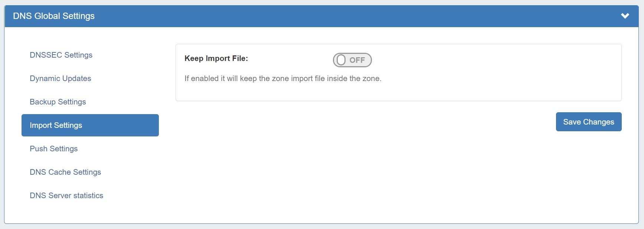Switch to Push Settings
Screen dimensions: 644x229
[54, 149]
